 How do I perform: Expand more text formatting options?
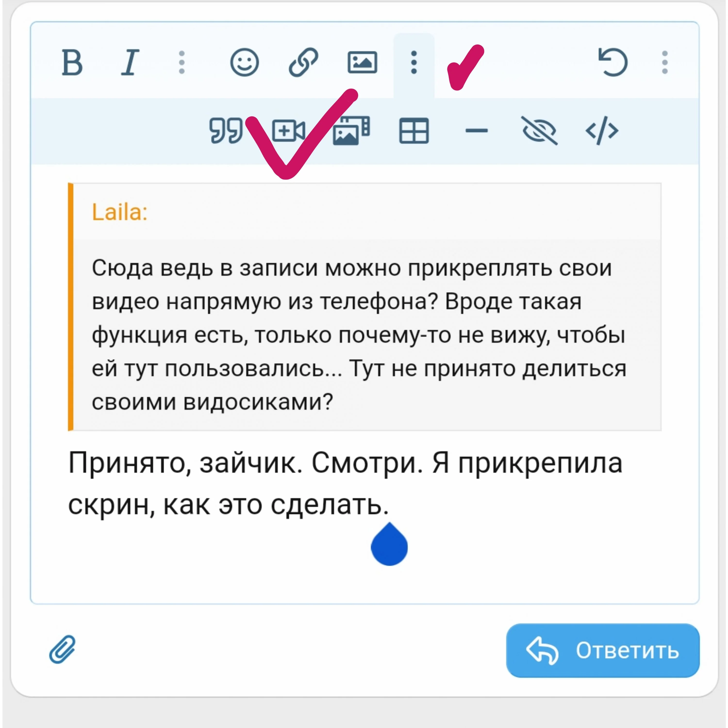182,63
